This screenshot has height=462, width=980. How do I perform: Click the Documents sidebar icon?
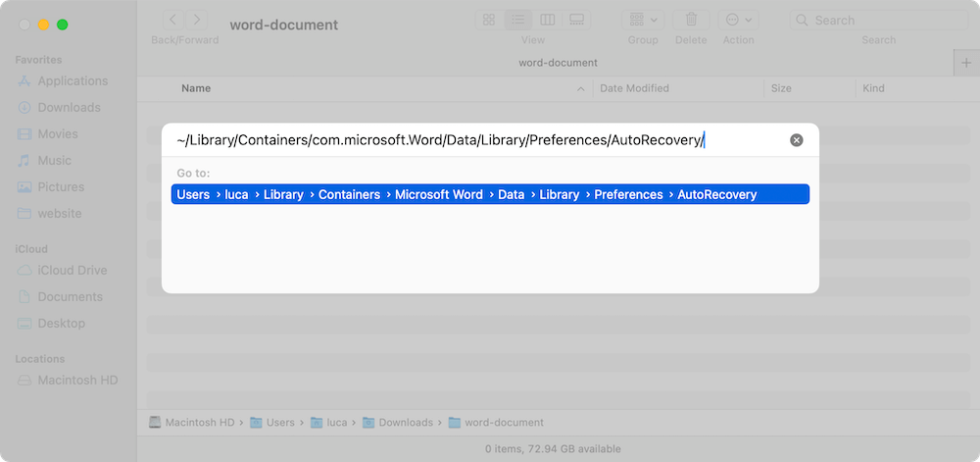coord(24,297)
